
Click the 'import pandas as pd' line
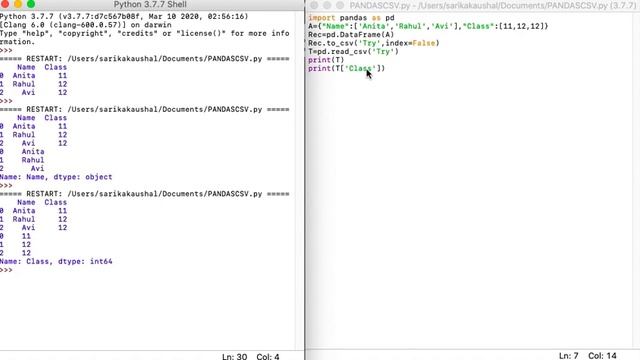tap(351, 18)
